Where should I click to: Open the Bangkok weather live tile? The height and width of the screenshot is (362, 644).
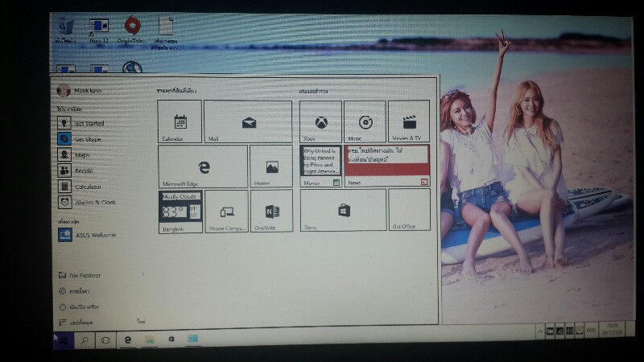pos(180,211)
